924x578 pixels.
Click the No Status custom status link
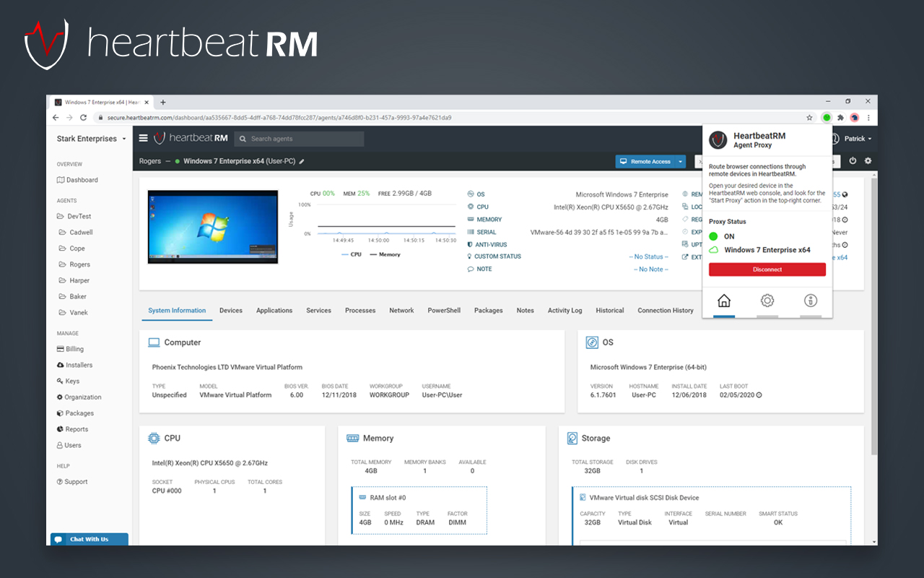pyautogui.click(x=649, y=256)
